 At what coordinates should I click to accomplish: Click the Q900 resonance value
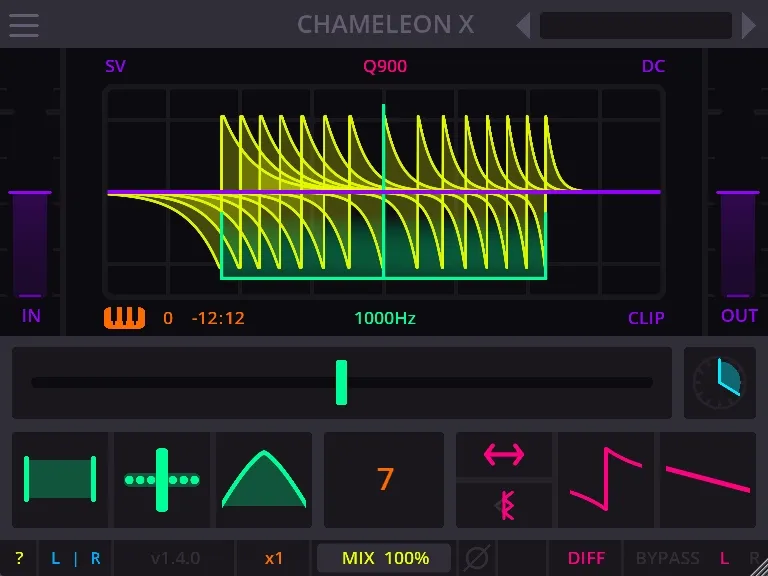(385, 66)
